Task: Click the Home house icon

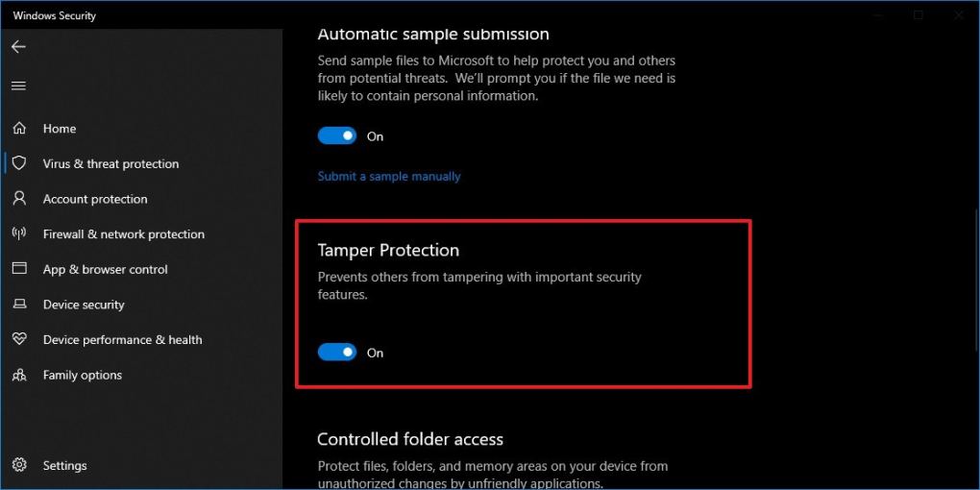Action: (x=19, y=129)
